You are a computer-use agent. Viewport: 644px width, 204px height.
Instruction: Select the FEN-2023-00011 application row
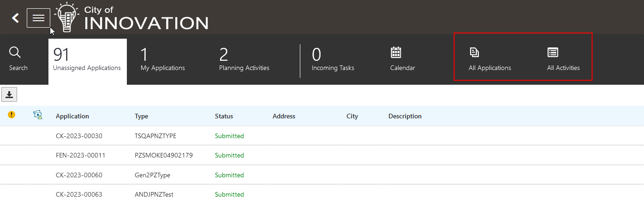coord(81,155)
